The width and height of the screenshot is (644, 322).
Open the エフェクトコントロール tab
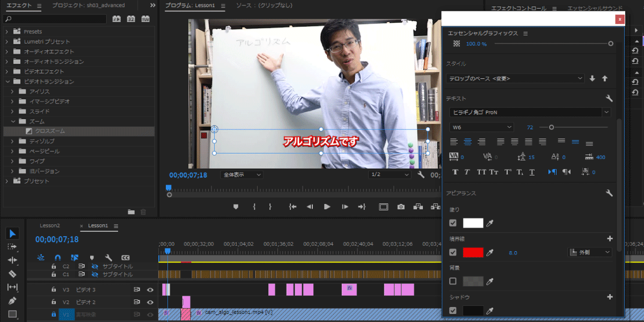pyautogui.click(x=518, y=9)
